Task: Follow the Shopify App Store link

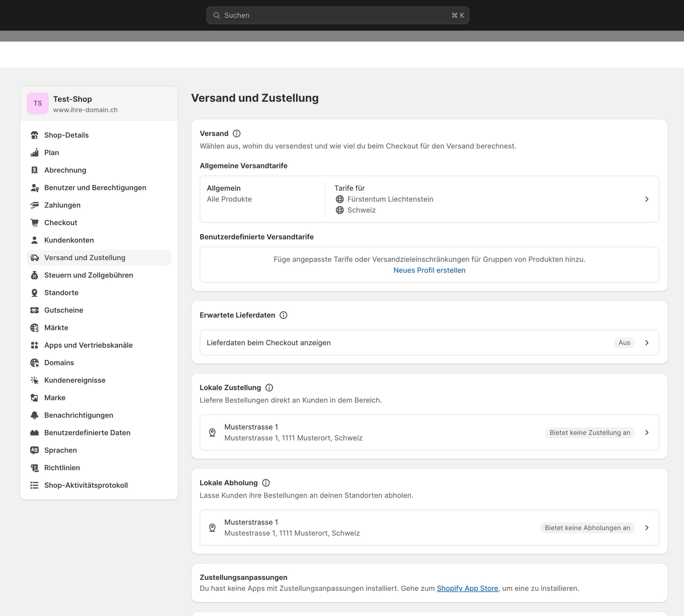Action: pos(467,589)
